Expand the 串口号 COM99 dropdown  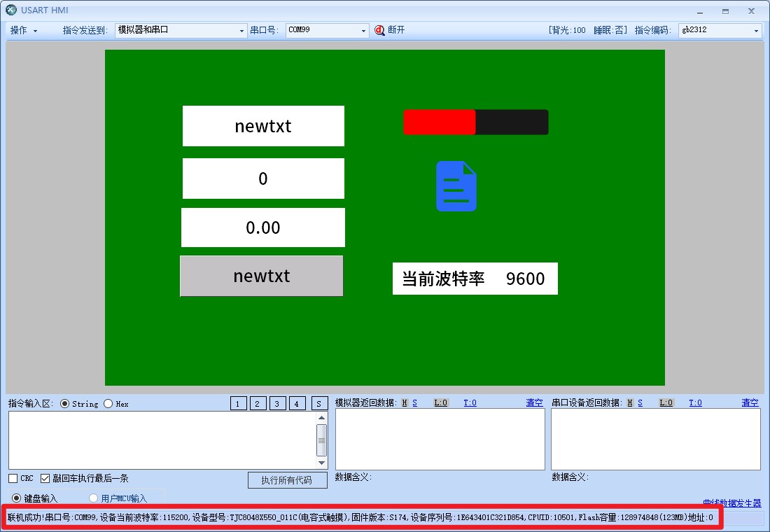[327, 31]
